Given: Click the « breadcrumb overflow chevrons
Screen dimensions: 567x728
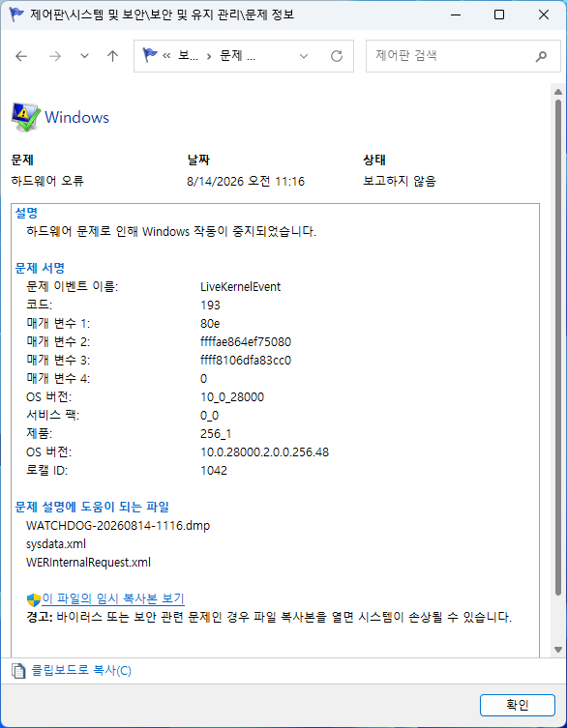Looking at the screenshot, I should [167, 57].
